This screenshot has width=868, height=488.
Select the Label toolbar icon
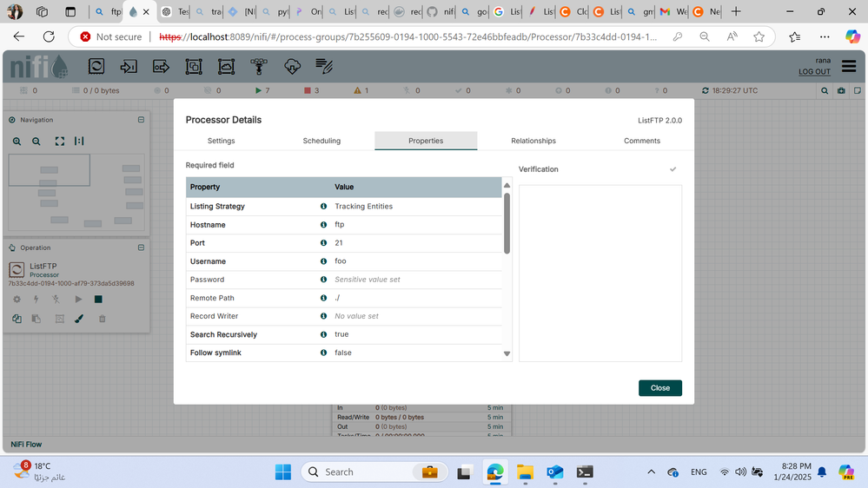tap(324, 66)
